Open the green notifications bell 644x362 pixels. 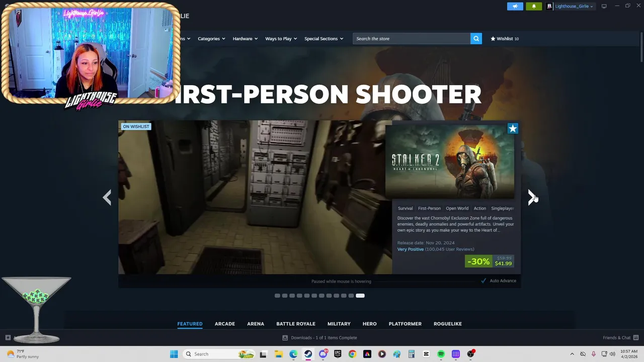(534, 6)
